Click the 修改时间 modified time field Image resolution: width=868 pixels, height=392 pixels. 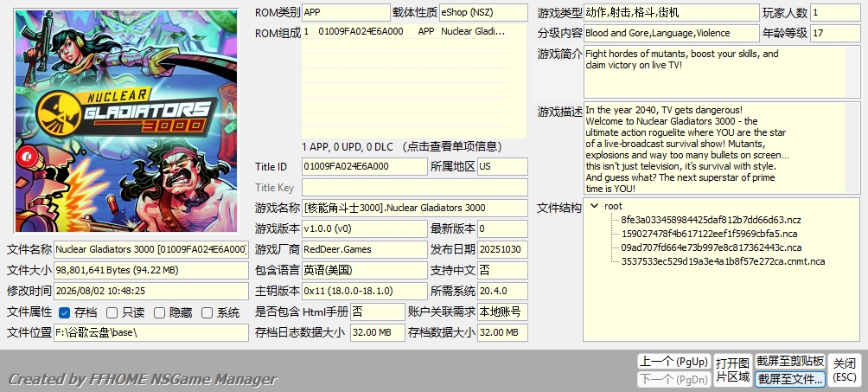click(151, 291)
